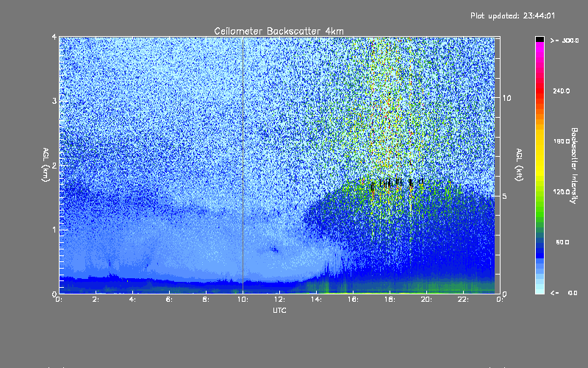This screenshot has width=588, height=368.
Task: Select the 'Backscatter Intensity' colorbar label
Action: pos(574,166)
